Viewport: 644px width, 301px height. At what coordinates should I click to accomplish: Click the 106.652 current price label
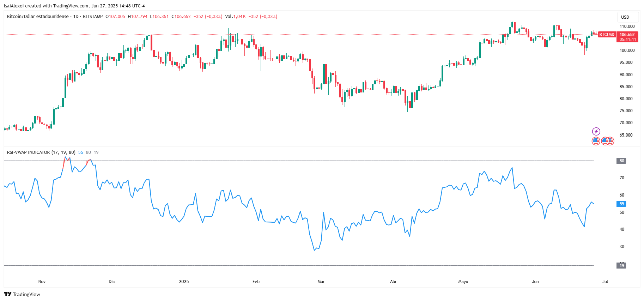627,35
